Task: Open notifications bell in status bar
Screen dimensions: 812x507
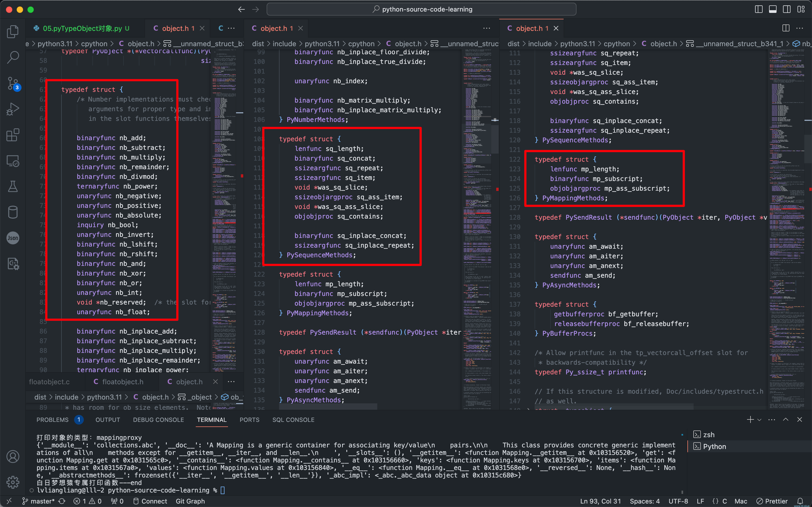Action: point(800,501)
